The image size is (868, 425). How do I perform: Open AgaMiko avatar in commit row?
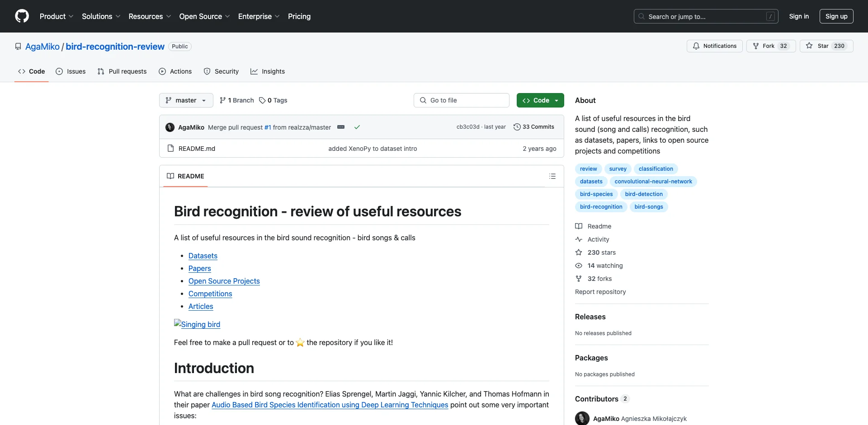(x=170, y=127)
